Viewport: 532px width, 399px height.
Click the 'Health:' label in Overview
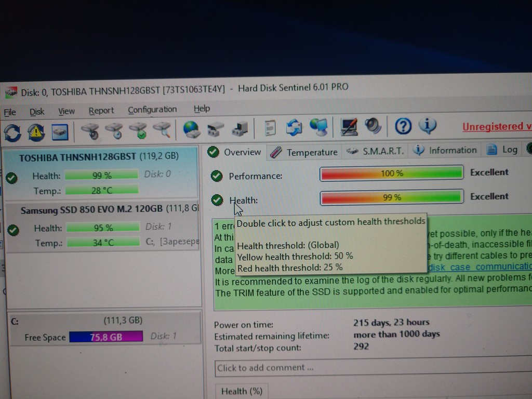(x=244, y=201)
